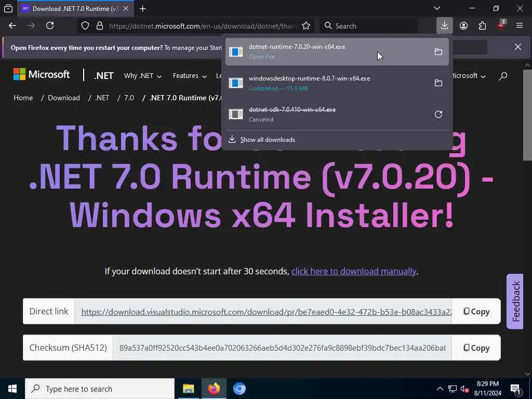Select the Download .NET 7.0 Runtime tab
This screenshot has height=399, width=532.
click(76, 9)
